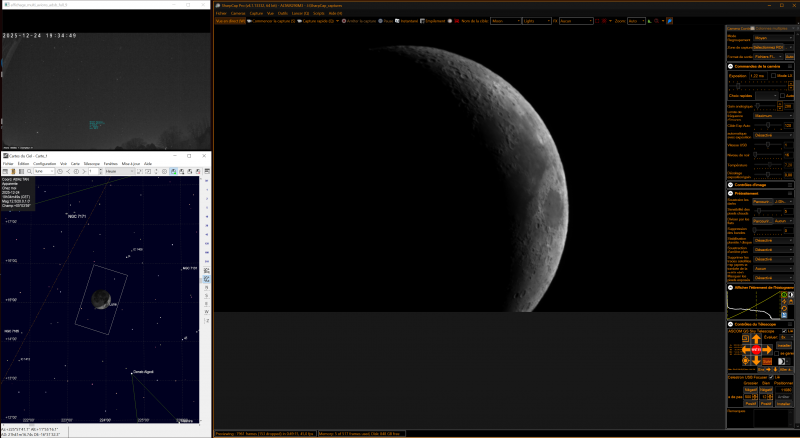Image resolution: width=800 pixels, height=438 pixels.
Task: Click the Pause button in SharpCap toolbar
Action: coord(386,21)
